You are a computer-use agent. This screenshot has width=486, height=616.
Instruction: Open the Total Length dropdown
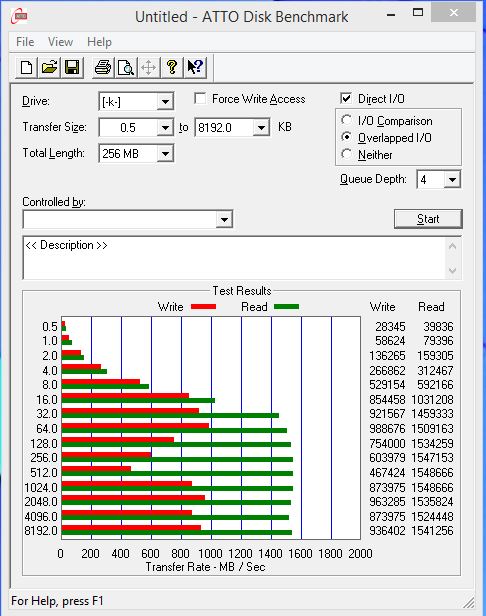pyautogui.click(x=165, y=154)
